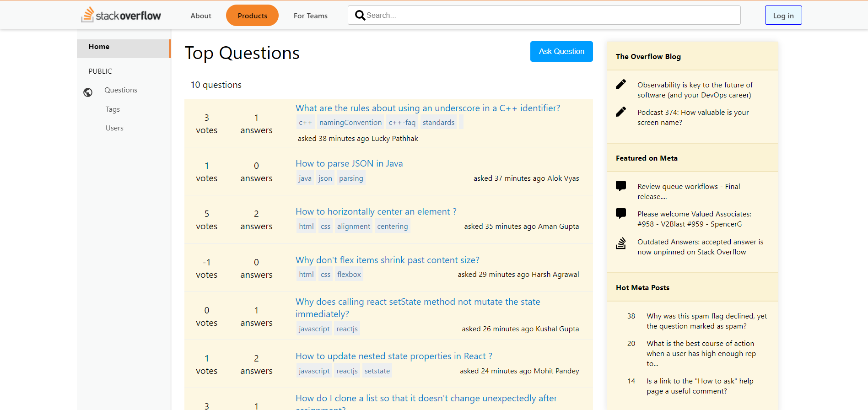Click stack icon beside Outdated Answers post
The height and width of the screenshot is (410, 868).
[x=621, y=243]
